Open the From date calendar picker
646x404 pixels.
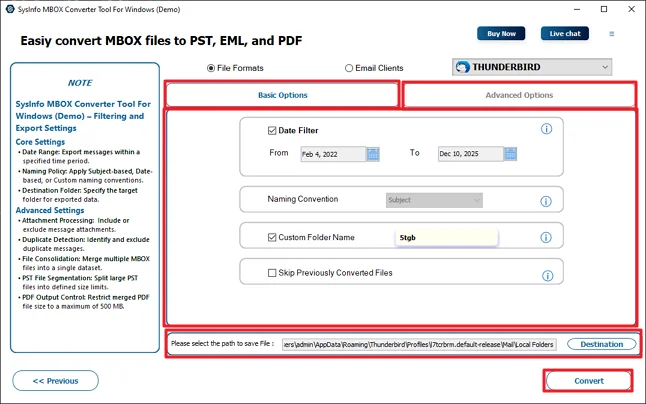tap(373, 154)
